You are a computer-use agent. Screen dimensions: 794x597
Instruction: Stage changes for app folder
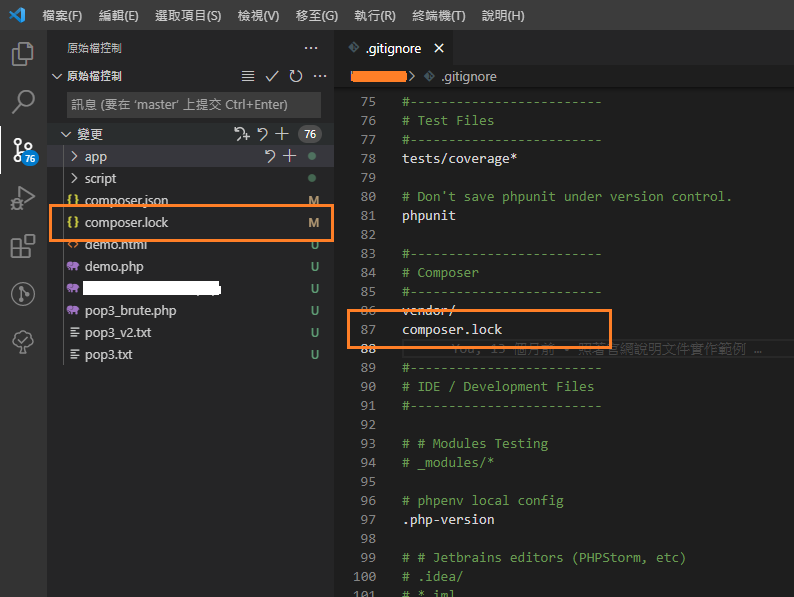289,156
